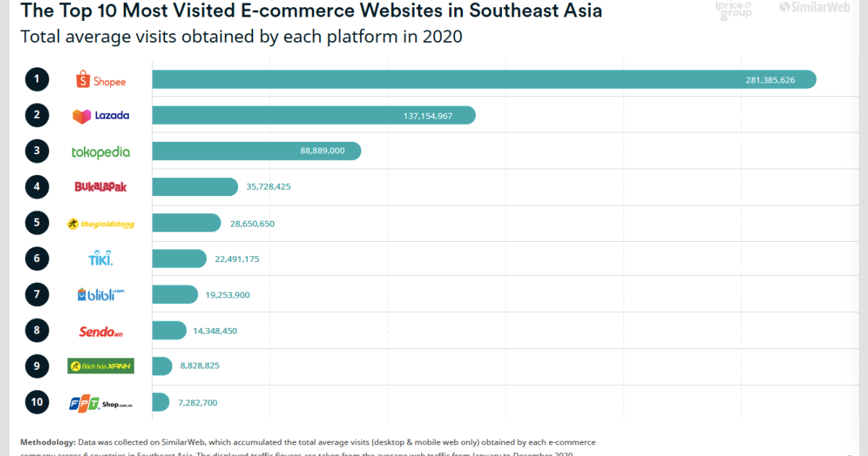Click the rank 10 circle badge

pos(37,402)
